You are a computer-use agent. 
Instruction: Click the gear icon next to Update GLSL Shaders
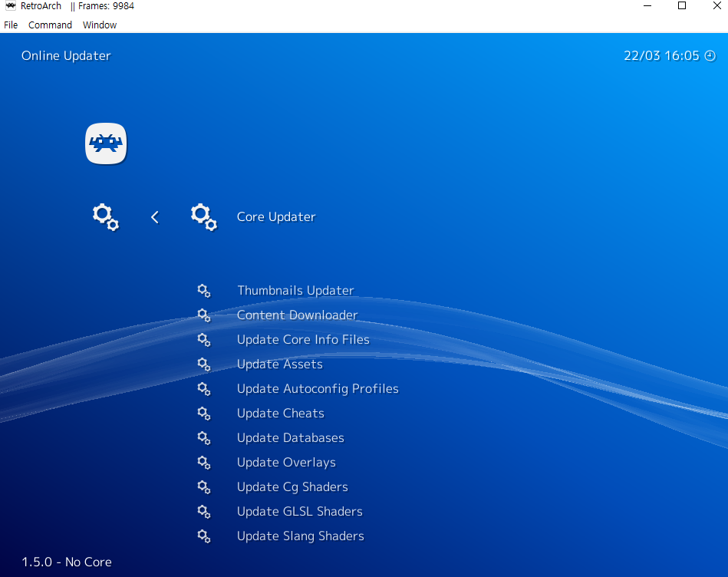(204, 512)
